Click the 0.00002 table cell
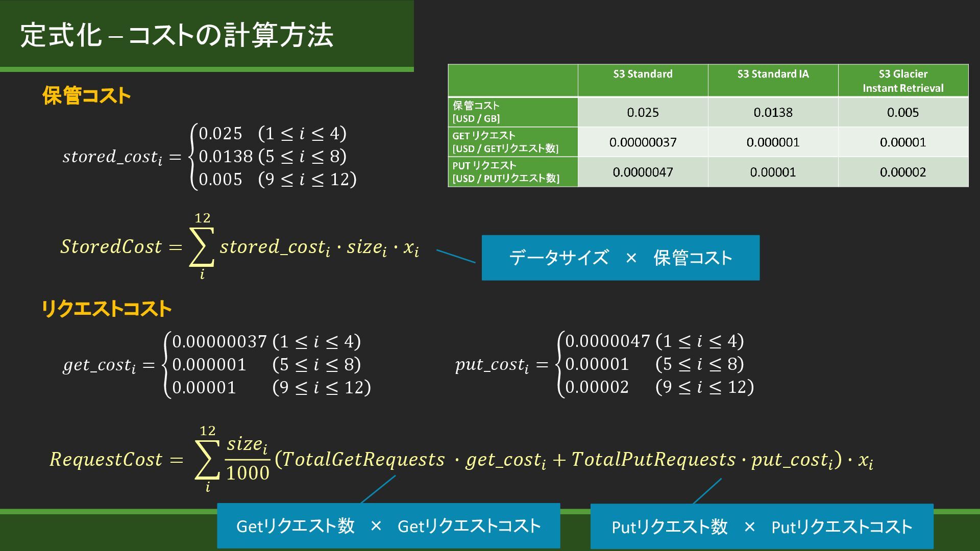The height and width of the screenshot is (551, 980). point(902,172)
